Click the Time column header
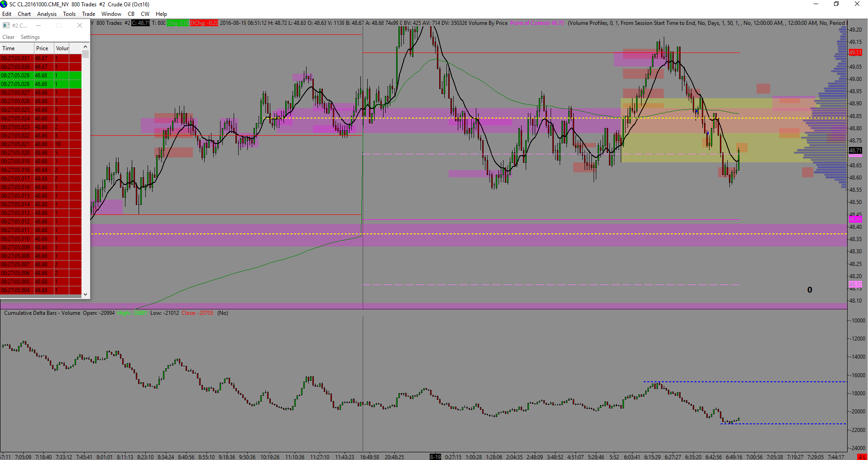The image size is (868, 460). (x=17, y=48)
